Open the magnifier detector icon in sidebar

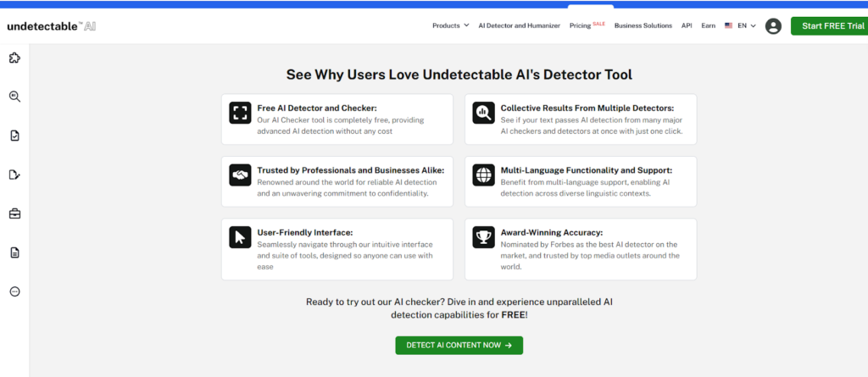tap(14, 97)
